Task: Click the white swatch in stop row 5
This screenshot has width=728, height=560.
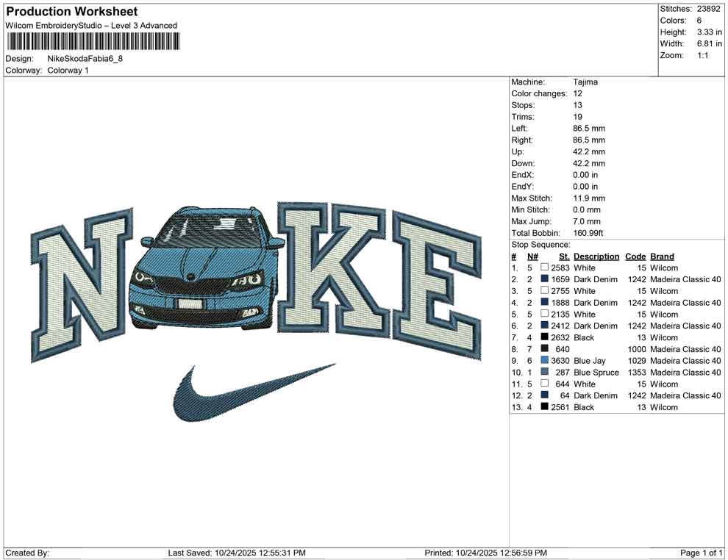Action: [545, 314]
